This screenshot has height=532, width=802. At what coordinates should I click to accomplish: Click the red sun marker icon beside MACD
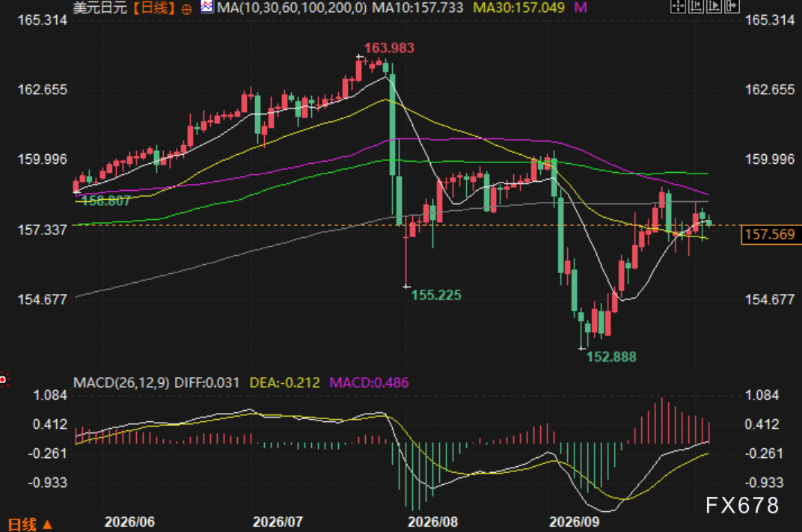(x=4, y=380)
